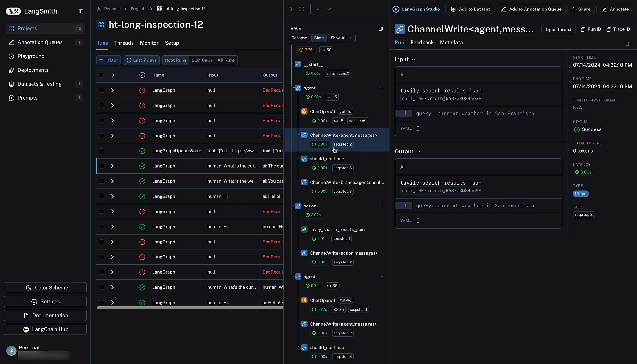Click the success icon on LangGraphUpdateState row
Screen dimensions: 637x364
[x=142, y=151]
